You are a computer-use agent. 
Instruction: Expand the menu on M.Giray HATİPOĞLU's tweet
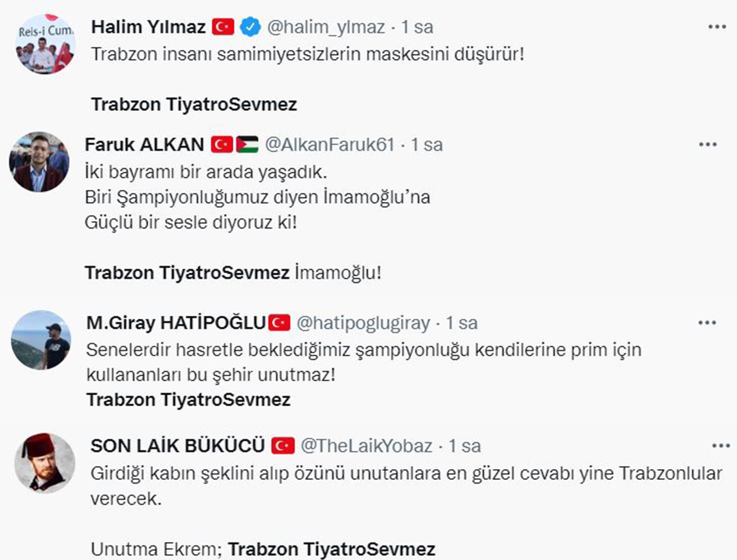click(x=707, y=323)
